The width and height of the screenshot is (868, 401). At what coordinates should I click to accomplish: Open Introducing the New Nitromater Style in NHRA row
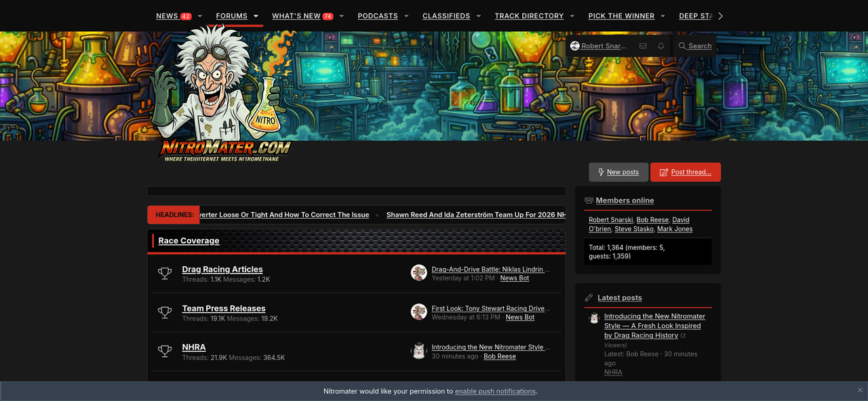(491, 347)
